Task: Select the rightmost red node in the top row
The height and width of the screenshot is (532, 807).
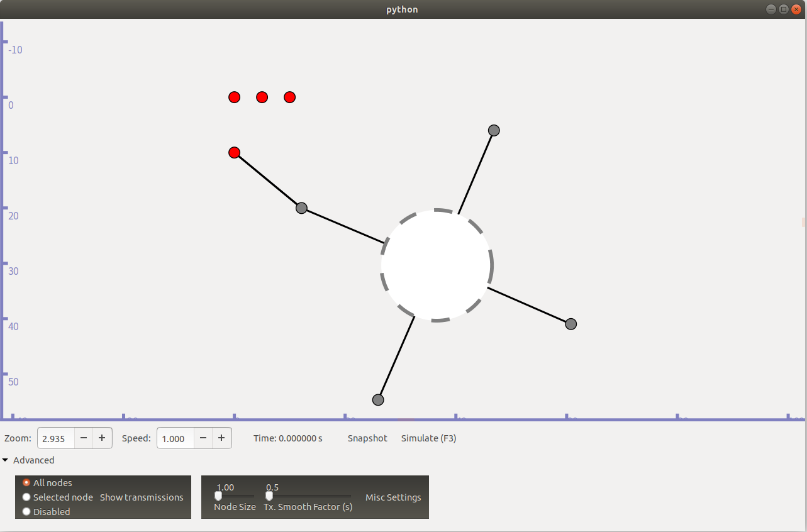Action: tap(289, 97)
